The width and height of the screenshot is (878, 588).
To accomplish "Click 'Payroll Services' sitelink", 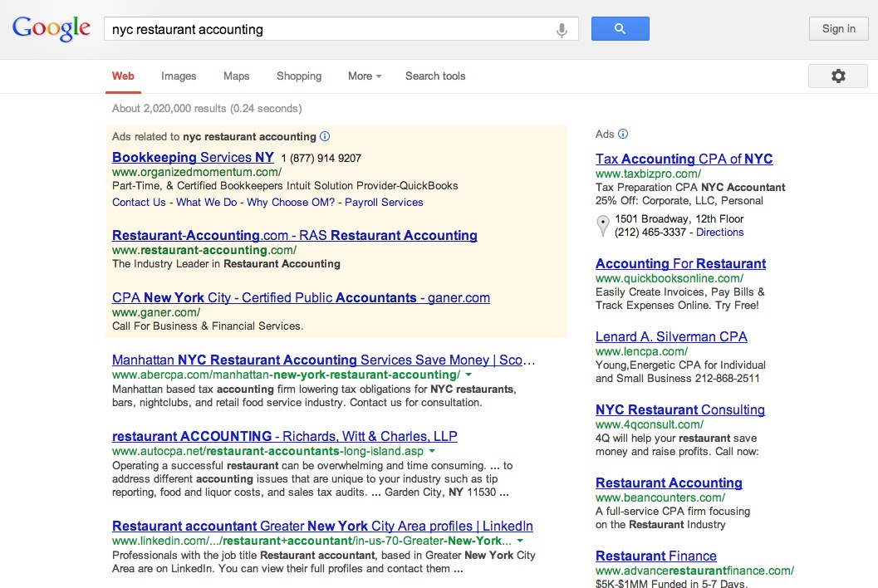I will [384, 202].
